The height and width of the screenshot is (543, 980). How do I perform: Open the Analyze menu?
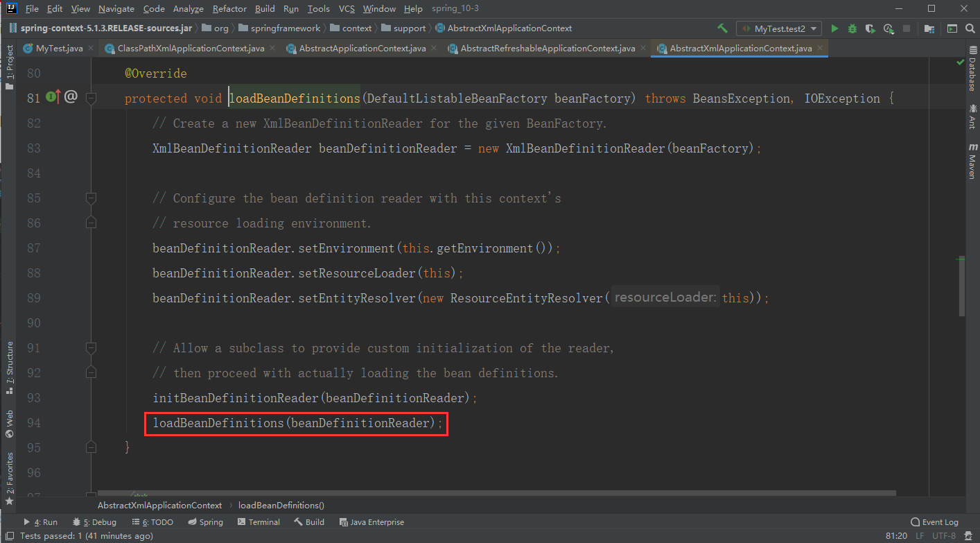click(188, 9)
